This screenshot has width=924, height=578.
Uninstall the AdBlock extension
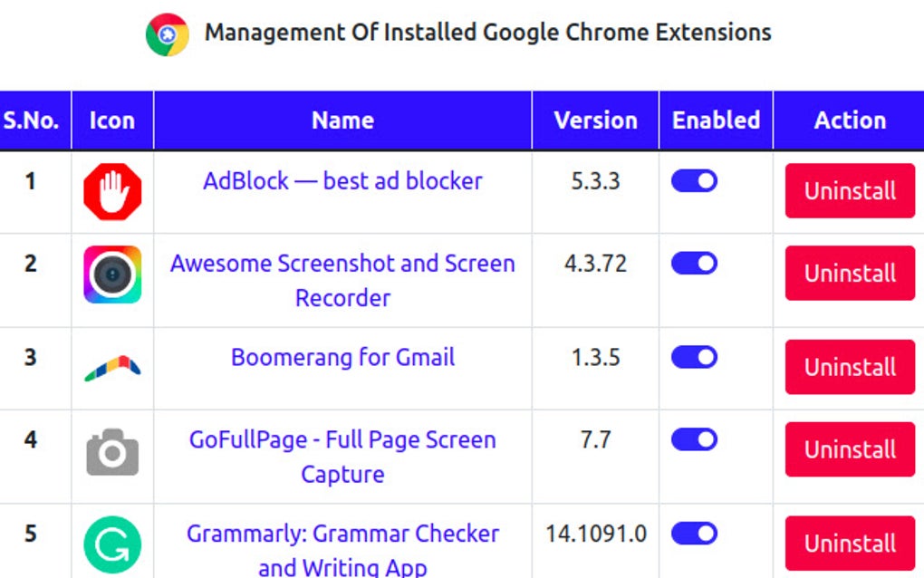pyautogui.click(x=849, y=191)
